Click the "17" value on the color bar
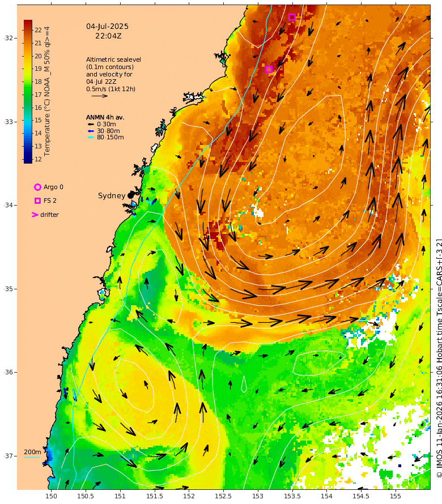Viewport: 442px width, 504px height. (x=39, y=95)
